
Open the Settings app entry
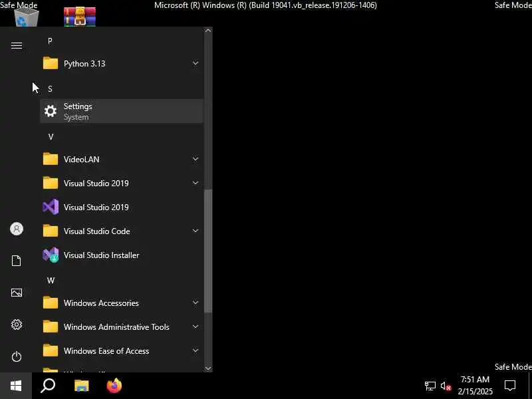122,111
